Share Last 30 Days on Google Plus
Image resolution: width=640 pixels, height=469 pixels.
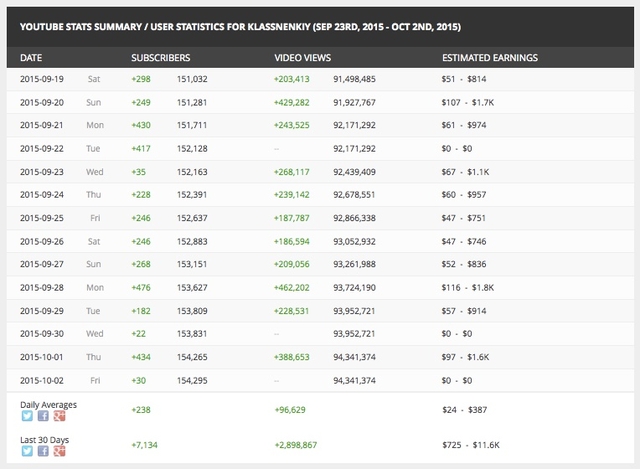(60, 451)
